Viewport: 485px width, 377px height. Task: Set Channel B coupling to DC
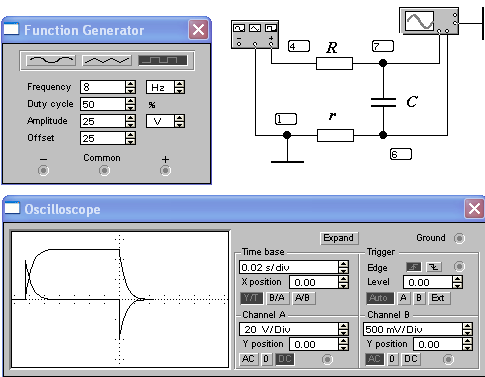[x=411, y=359]
